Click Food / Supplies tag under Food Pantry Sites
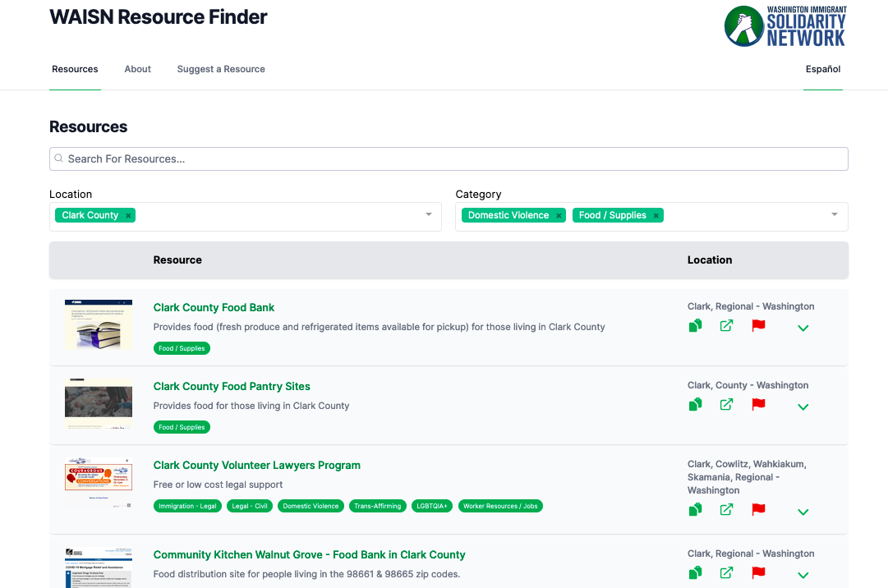888x588 pixels. point(182,427)
